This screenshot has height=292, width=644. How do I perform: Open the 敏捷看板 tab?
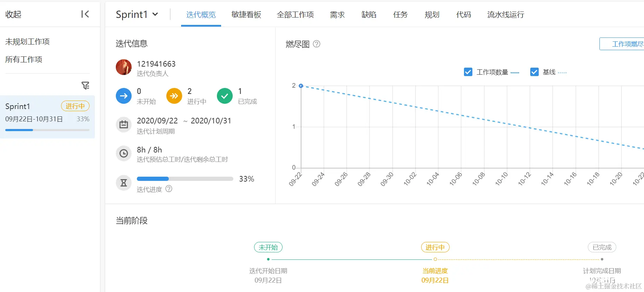[246, 14]
